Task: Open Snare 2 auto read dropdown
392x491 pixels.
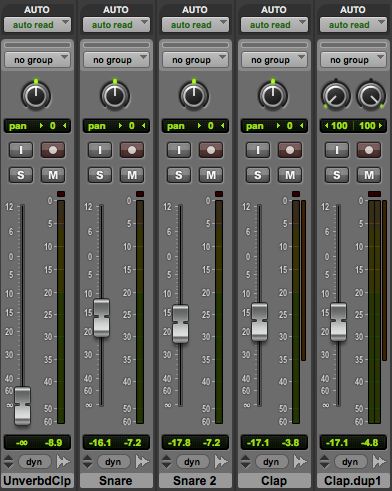Action: pos(195,25)
